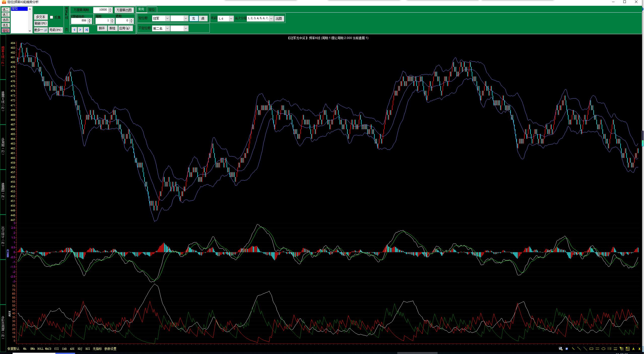Decrease the K屏蜡烛数 value stepper
The image size is (644, 354).
89,22
